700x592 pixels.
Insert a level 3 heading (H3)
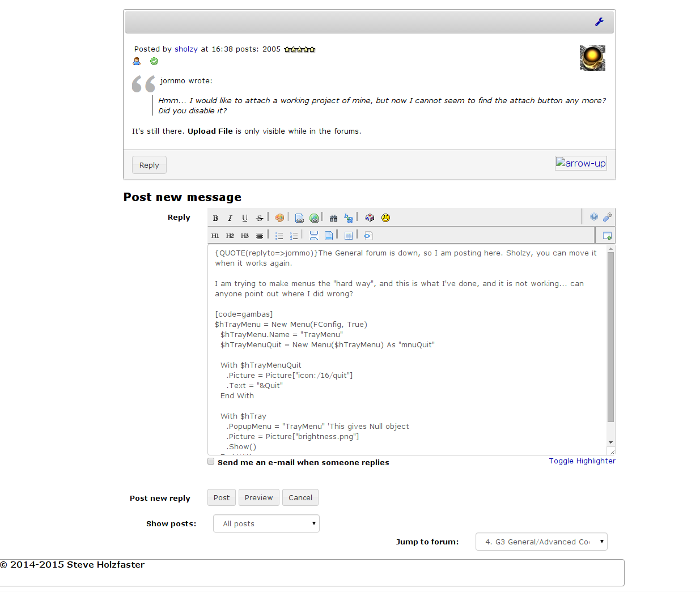pos(245,236)
